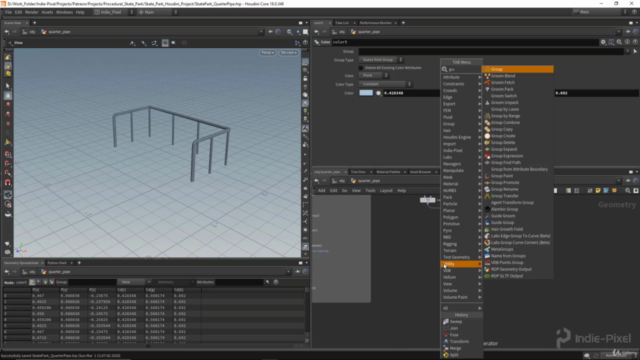Select the arrow Select tool in viewport toolbar
The image size is (640, 360).
8,86
